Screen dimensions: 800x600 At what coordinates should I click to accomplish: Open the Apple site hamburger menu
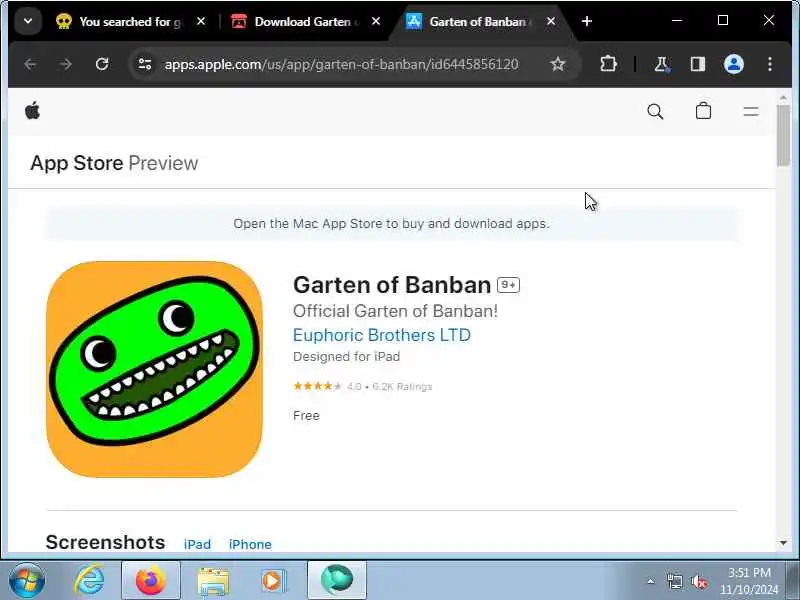pos(751,111)
